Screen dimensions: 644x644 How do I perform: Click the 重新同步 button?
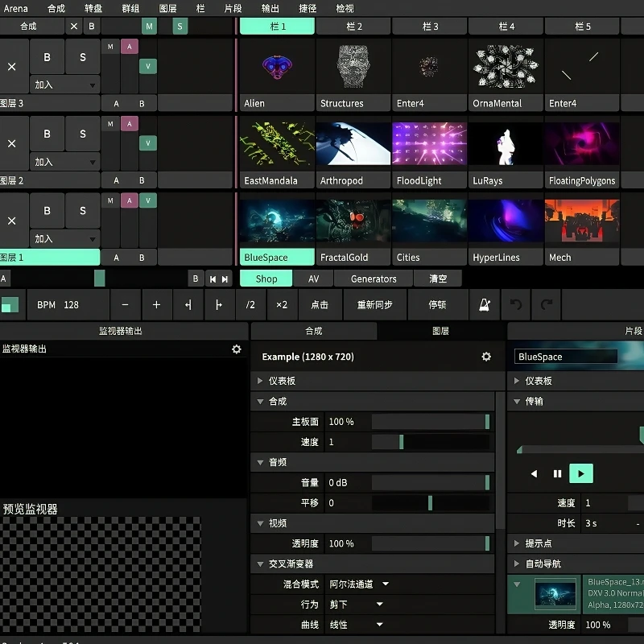click(374, 305)
